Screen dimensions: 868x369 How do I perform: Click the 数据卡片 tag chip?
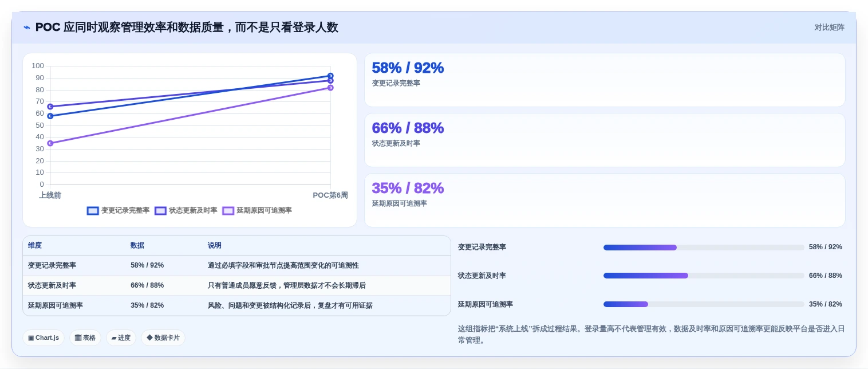tap(163, 337)
